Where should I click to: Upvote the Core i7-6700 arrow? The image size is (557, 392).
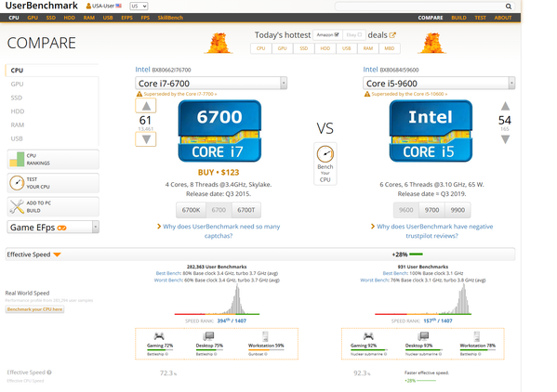click(x=146, y=106)
